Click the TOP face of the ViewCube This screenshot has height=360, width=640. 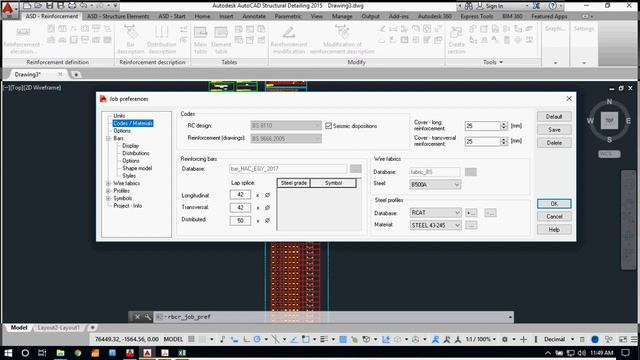(x=609, y=121)
